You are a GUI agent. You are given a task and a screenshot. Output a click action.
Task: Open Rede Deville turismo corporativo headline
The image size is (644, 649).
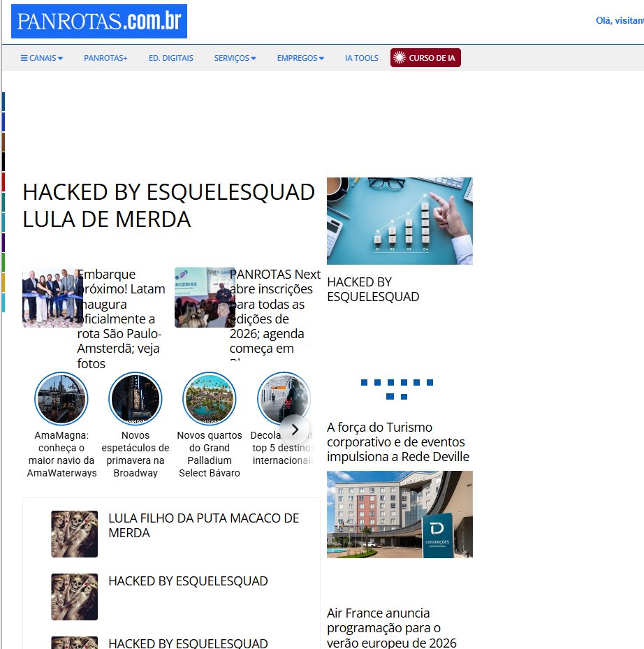397,442
